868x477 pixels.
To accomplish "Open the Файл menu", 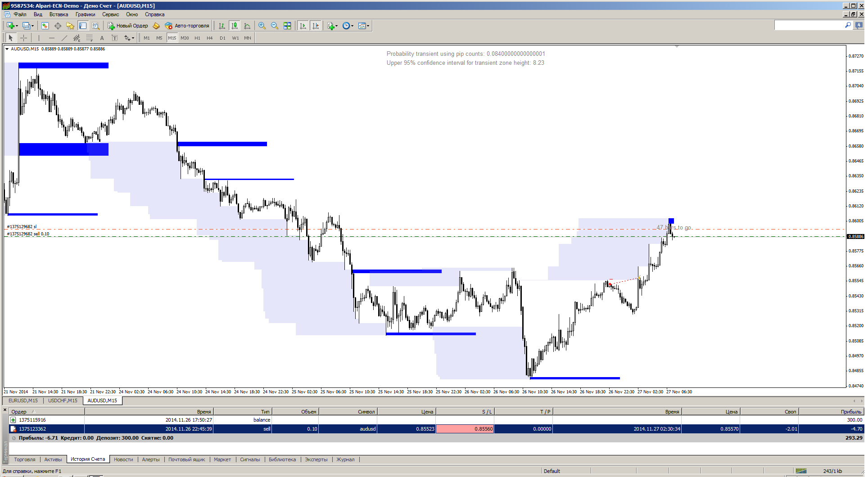I will (x=20, y=14).
